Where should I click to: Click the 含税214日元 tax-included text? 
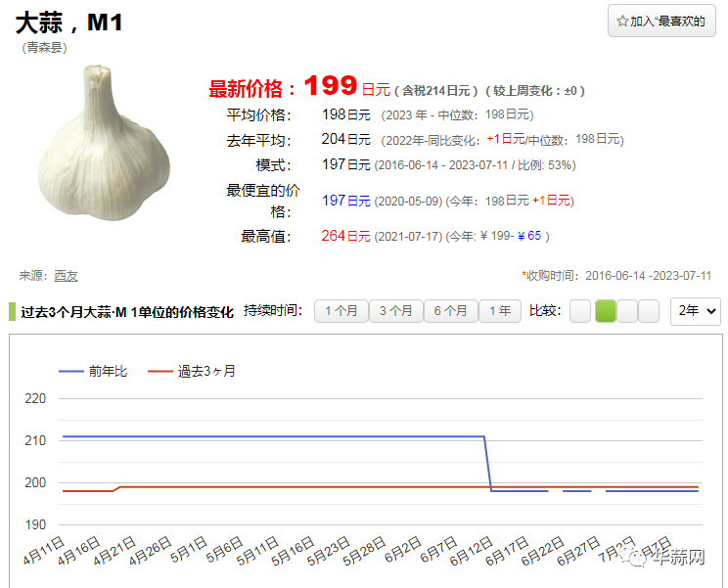436,90
